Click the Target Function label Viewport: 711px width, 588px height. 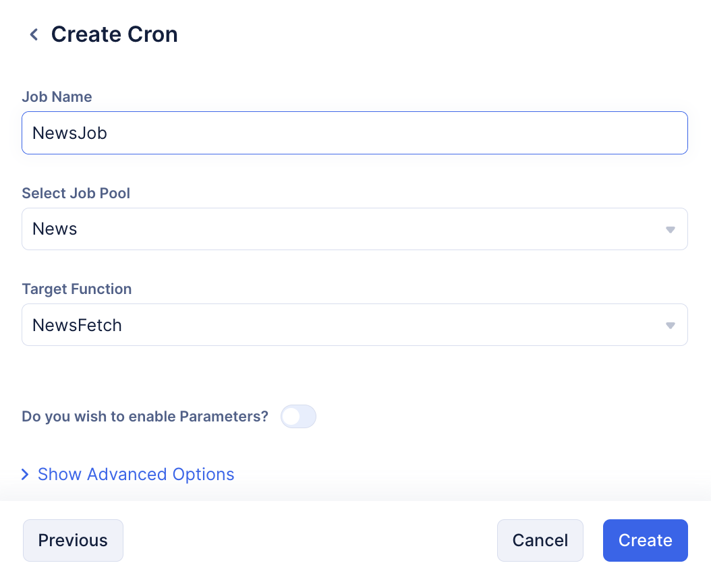coord(77,289)
